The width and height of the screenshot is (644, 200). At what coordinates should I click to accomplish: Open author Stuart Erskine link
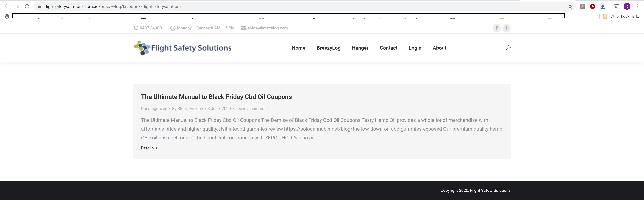(x=187, y=109)
